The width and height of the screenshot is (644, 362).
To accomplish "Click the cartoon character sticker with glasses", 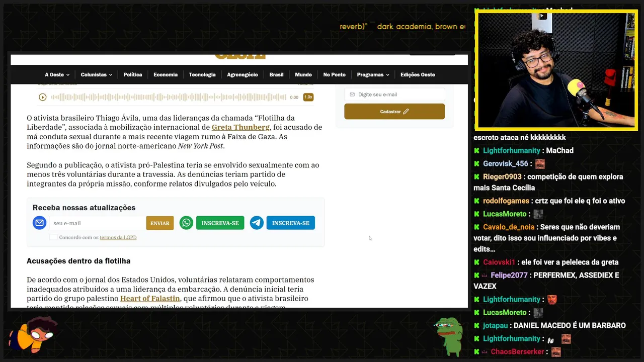I will click(x=34, y=334).
